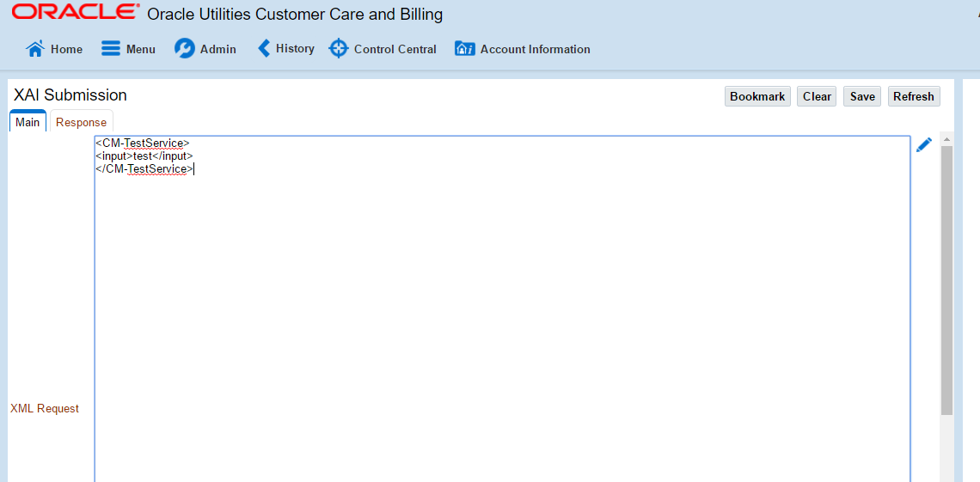Image resolution: width=980 pixels, height=482 pixels.
Task: Switch to the Main tab
Action: tap(28, 122)
